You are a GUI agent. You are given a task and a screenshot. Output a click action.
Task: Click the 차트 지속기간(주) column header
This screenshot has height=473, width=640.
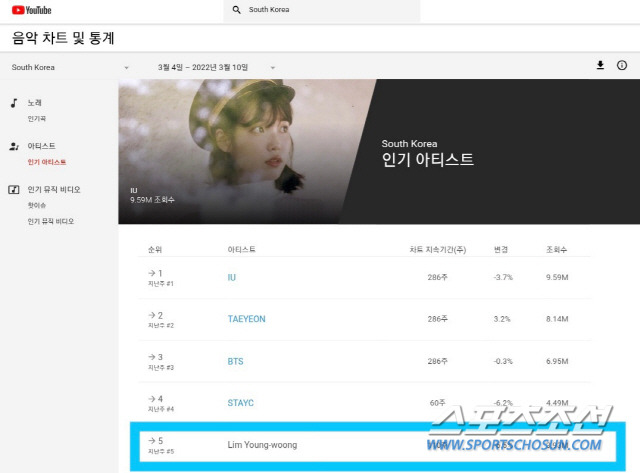tap(438, 249)
